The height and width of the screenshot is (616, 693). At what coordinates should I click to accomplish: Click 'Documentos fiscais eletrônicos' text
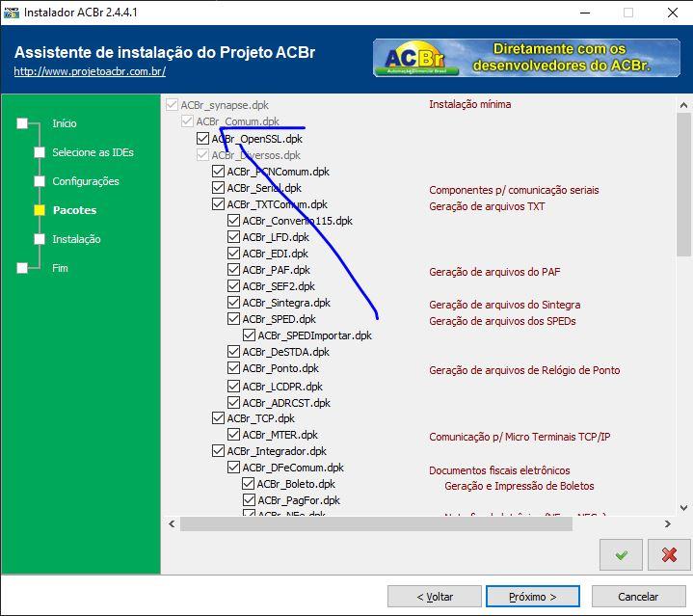pos(499,470)
